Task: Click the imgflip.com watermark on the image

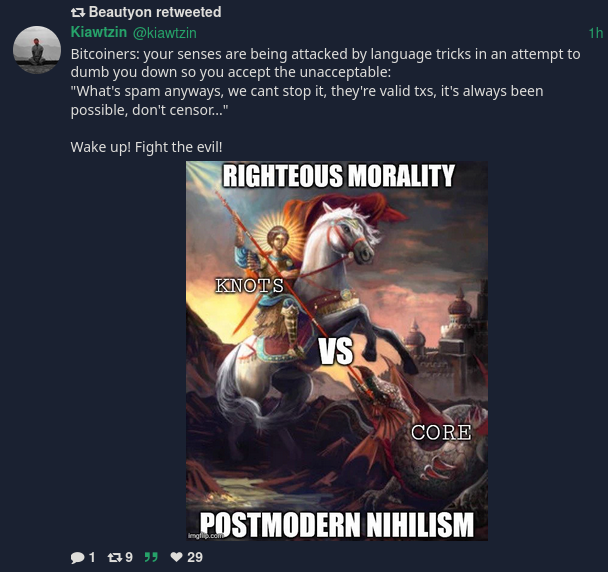Action: (199, 536)
